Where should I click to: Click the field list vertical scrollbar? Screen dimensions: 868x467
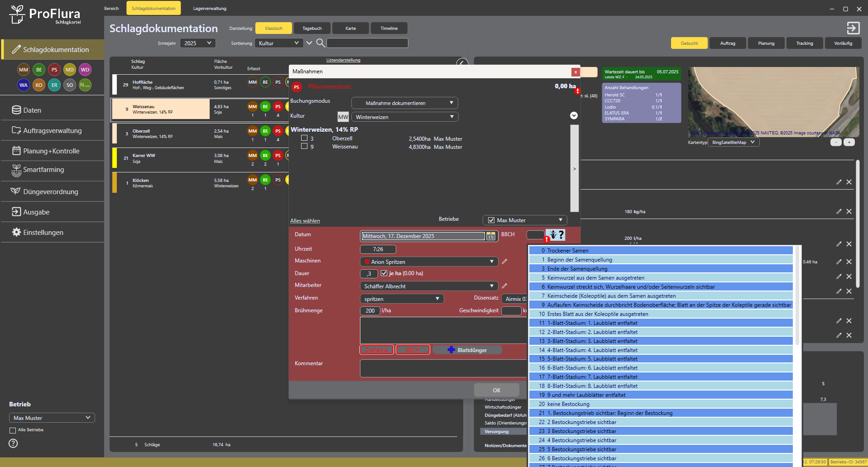574,168
